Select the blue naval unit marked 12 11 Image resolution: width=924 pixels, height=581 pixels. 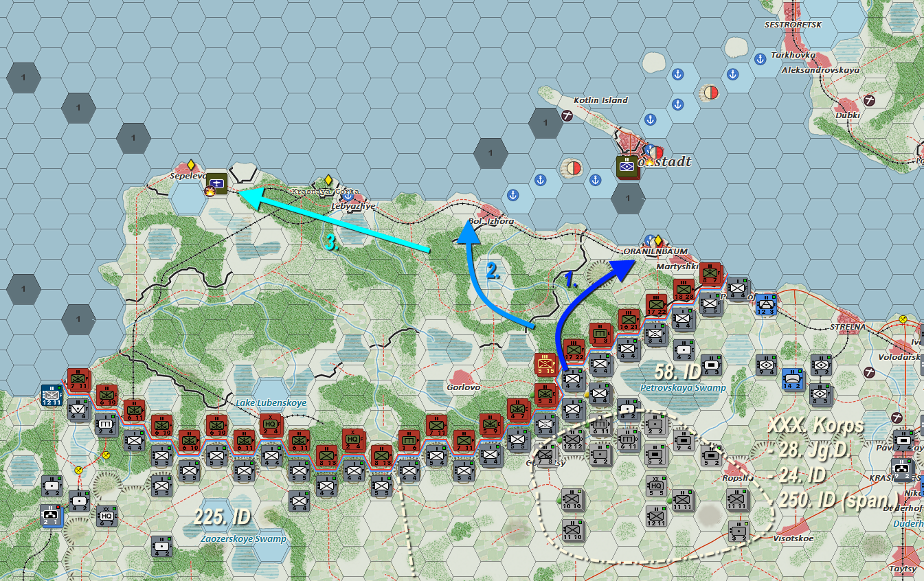pyautogui.click(x=52, y=396)
